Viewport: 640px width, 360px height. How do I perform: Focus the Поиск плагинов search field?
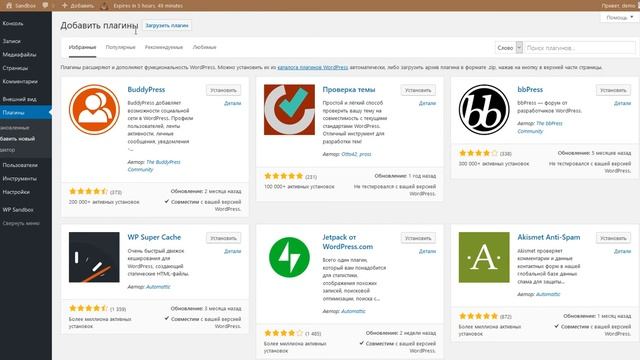(x=580, y=48)
